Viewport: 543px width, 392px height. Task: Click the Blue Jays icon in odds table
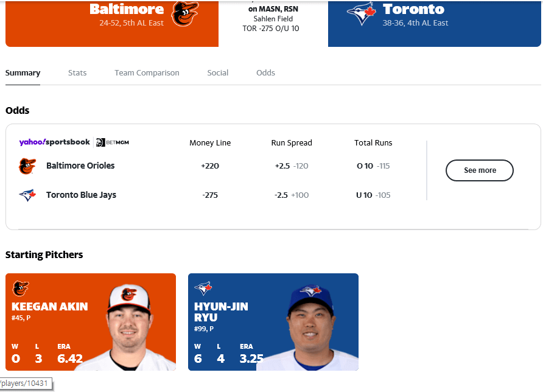tap(27, 195)
